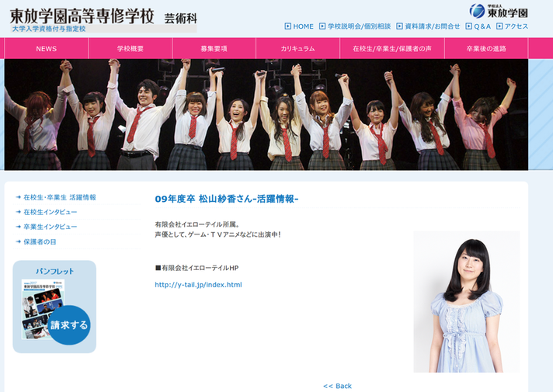This screenshot has width=553, height=392.
Task: Click the 大学入学資格付与指定校 text
Action: [49, 29]
